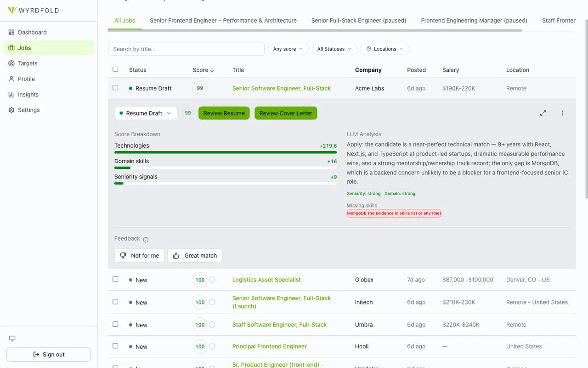
Task: Click the circle icon beside Hooli score
Action: point(212,346)
